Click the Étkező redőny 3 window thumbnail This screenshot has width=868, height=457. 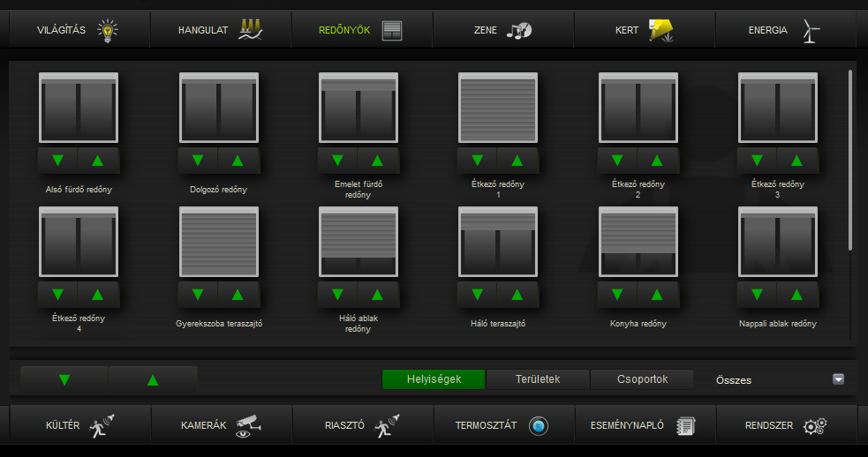click(x=778, y=108)
